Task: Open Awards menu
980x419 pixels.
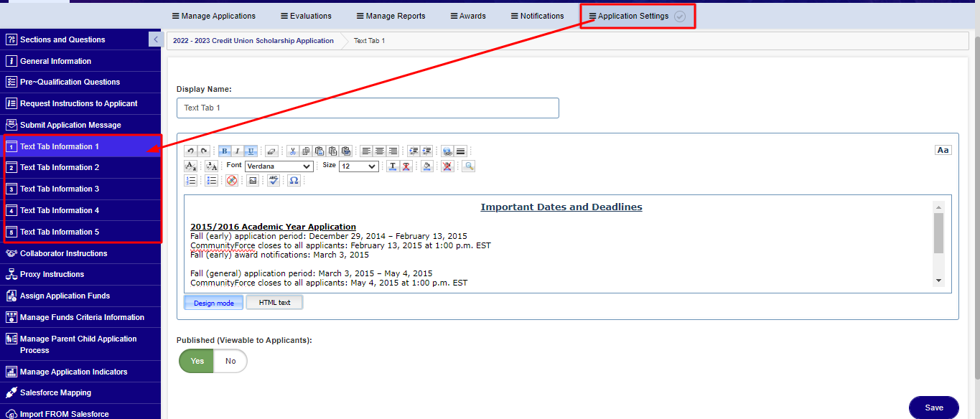Action: (x=468, y=16)
